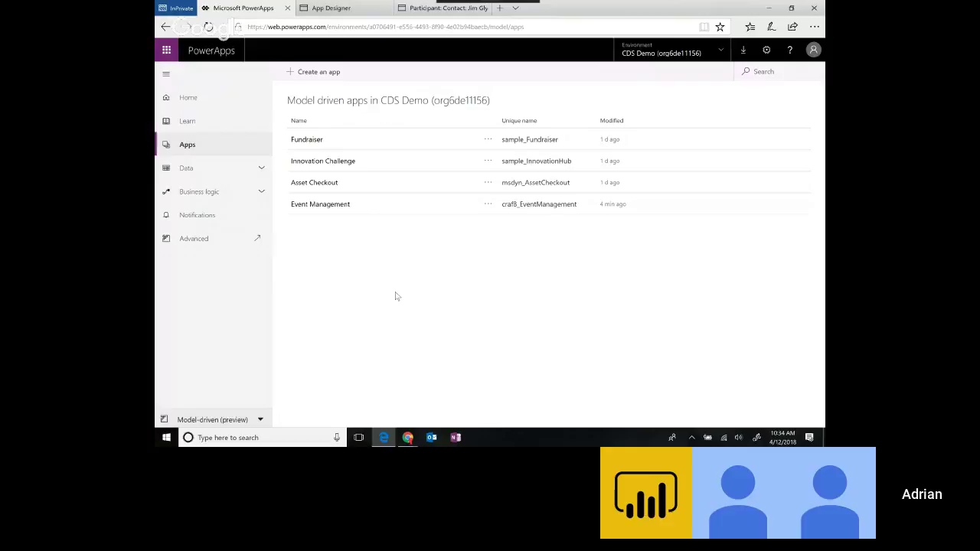Click the Data table icon in sidebar
This screenshot has height=551, width=980.
coord(166,168)
